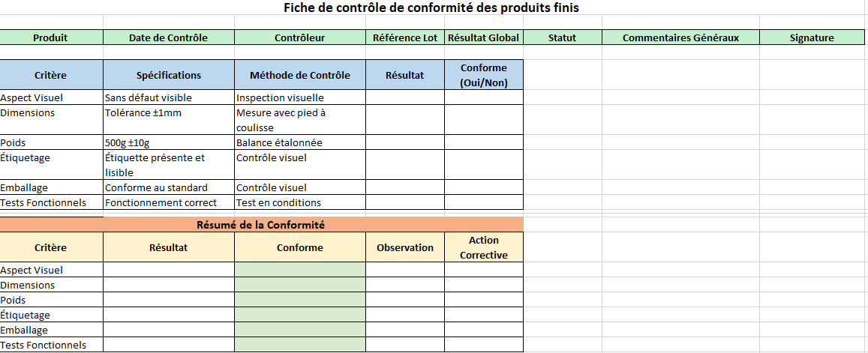Viewport: 868px width, 353px height.
Task: Click the 'Sans défaut visible' specification cell
Action: pos(168,97)
